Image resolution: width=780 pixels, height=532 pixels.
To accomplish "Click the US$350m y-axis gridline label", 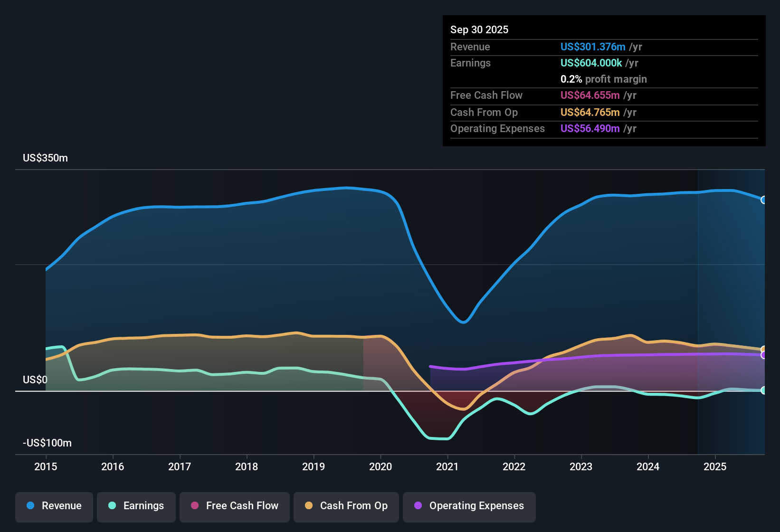I will tap(45, 158).
